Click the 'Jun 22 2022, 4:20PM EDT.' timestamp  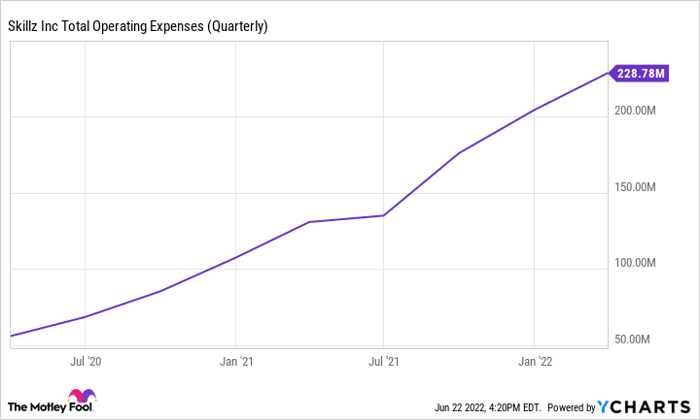(488, 408)
